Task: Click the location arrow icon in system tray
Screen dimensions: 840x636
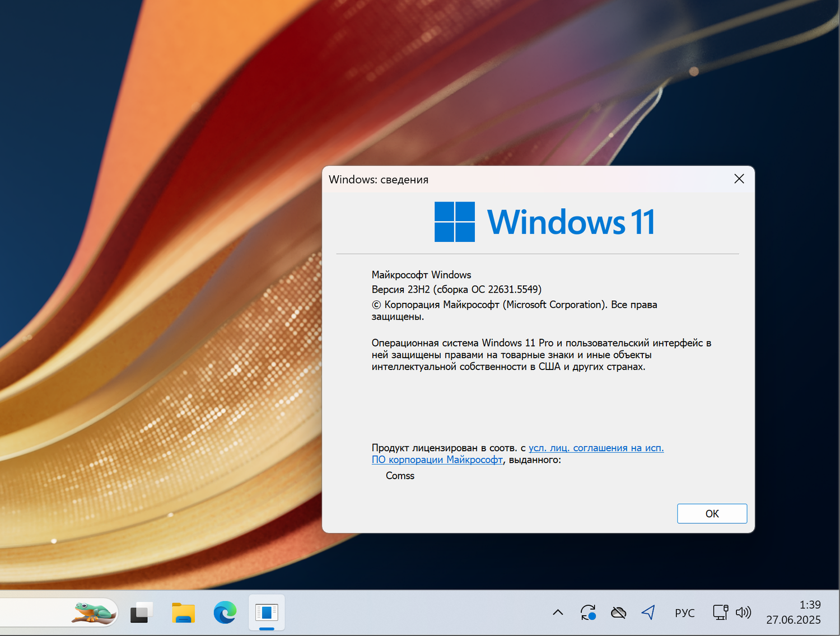Action: click(648, 612)
